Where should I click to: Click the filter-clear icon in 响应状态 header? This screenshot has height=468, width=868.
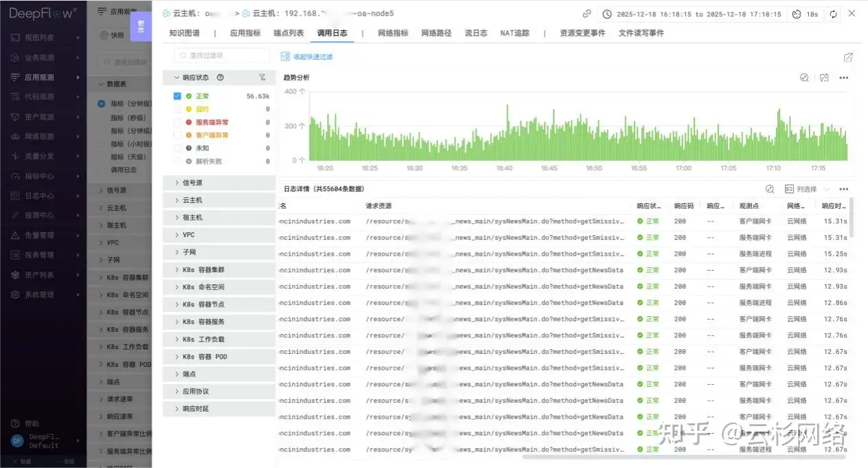262,78
